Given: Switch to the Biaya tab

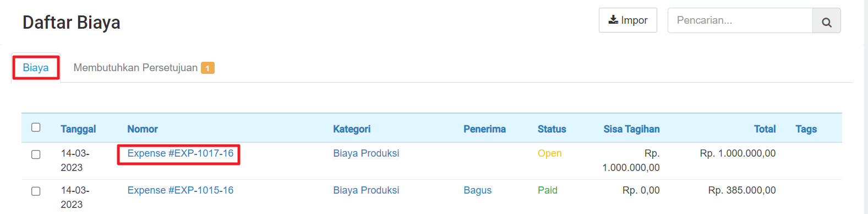Looking at the screenshot, I should 36,68.
